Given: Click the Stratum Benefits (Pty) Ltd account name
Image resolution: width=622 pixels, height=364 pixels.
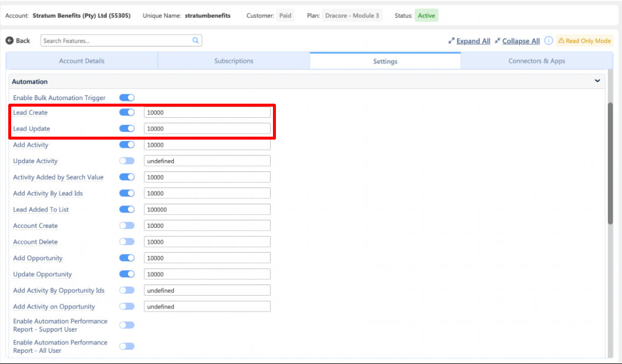Looking at the screenshot, I should pos(81,15).
